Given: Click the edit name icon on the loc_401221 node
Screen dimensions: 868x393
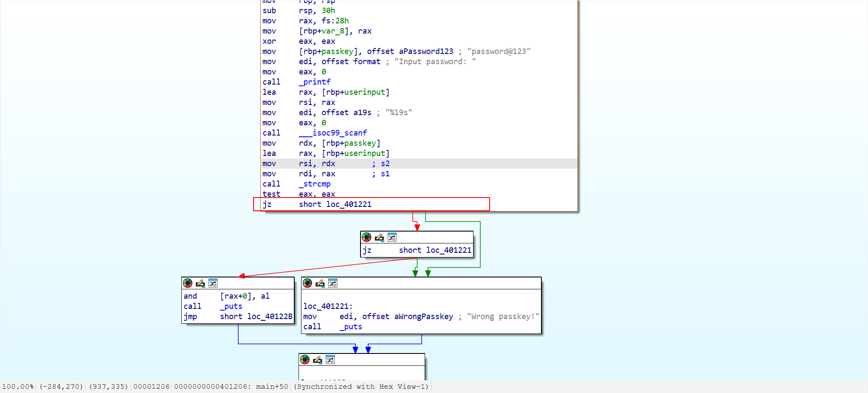Looking at the screenshot, I should tap(320, 283).
